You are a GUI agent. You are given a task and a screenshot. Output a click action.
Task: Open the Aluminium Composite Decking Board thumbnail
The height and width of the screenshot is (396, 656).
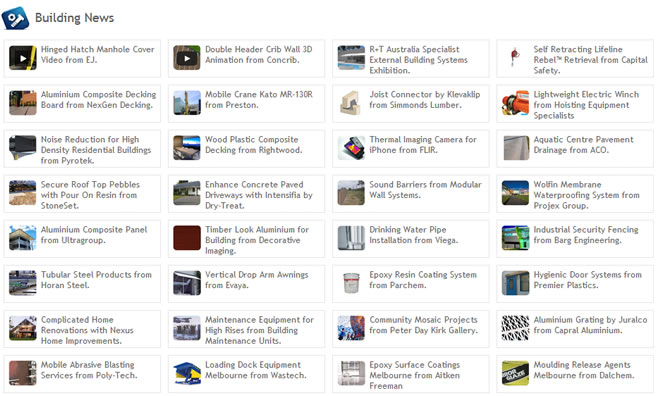[23, 103]
